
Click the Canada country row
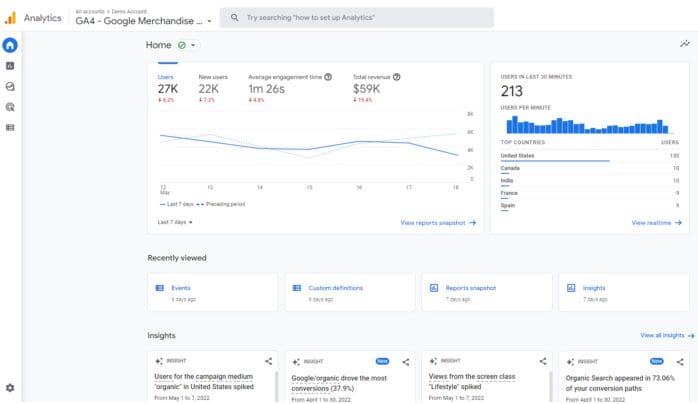coord(590,168)
